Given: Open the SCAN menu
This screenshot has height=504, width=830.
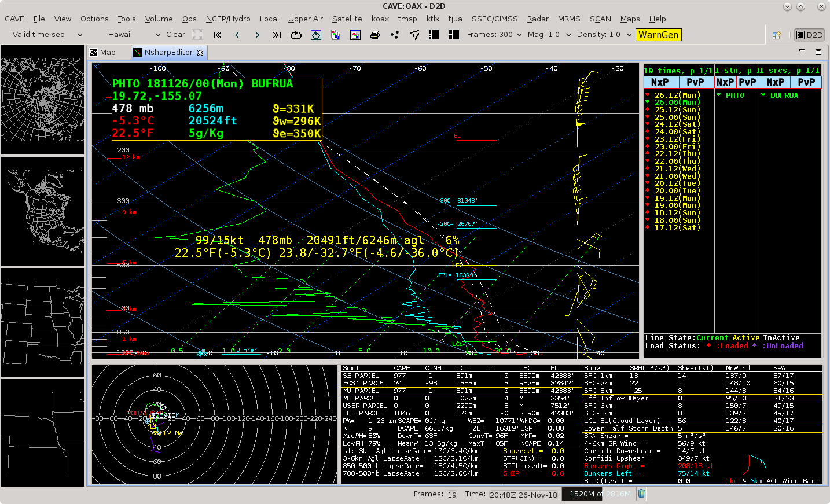Looking at the screenshot, I should pos(600,19).
